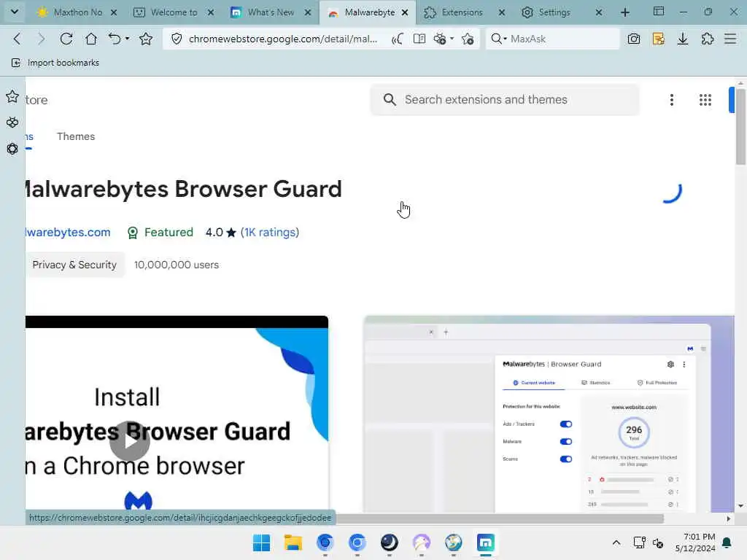Viewport: 747px width, 560px height.
Task: Open the extensions puzzle icon in toolbar
Action: (x=708, y=39)
